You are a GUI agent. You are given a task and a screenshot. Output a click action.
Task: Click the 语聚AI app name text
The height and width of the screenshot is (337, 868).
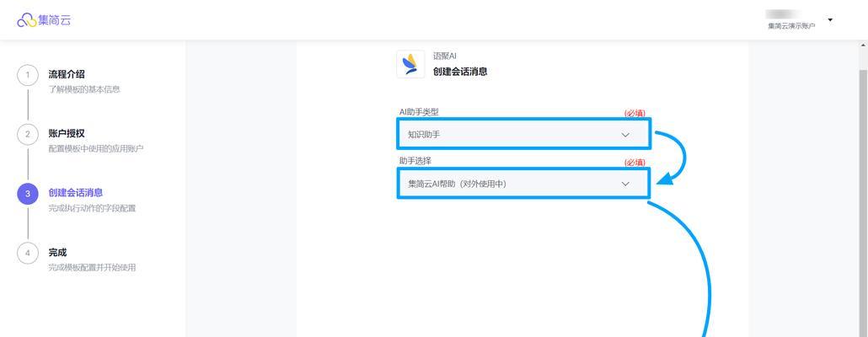[x=444, y=56]
